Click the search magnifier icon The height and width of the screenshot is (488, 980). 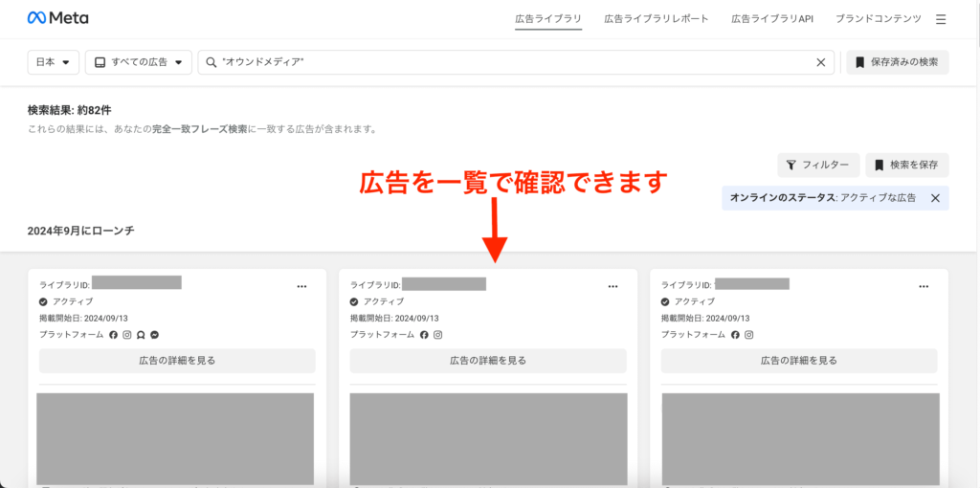click(x=211, y=62)
